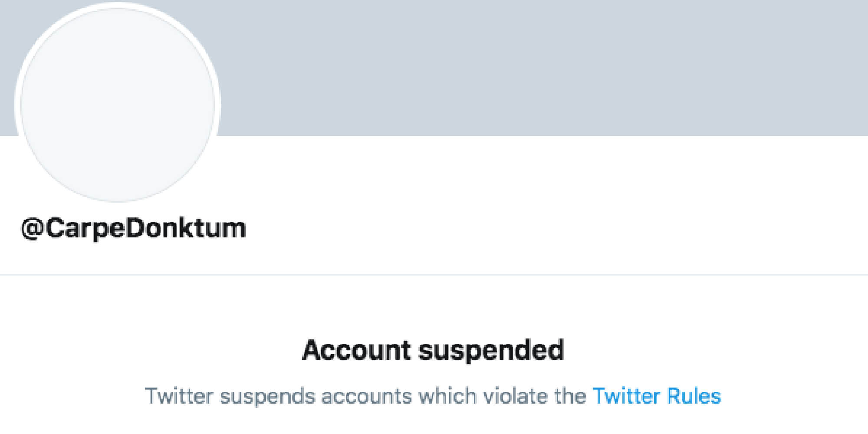The height and width of the screenshot is (434, 868).
Task: Click the blue word "Twitter" in the link
Action: 627,396
